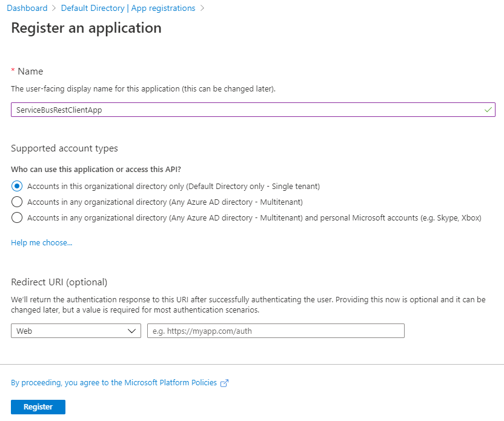
Task: Click the red asterisk next to Name
Action: [13, 71]
